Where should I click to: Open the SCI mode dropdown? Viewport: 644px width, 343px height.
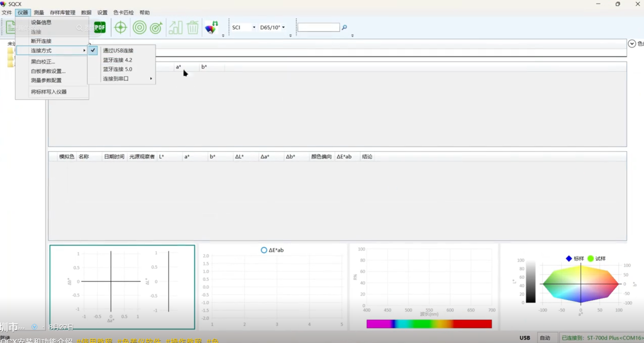pos(244,27)
